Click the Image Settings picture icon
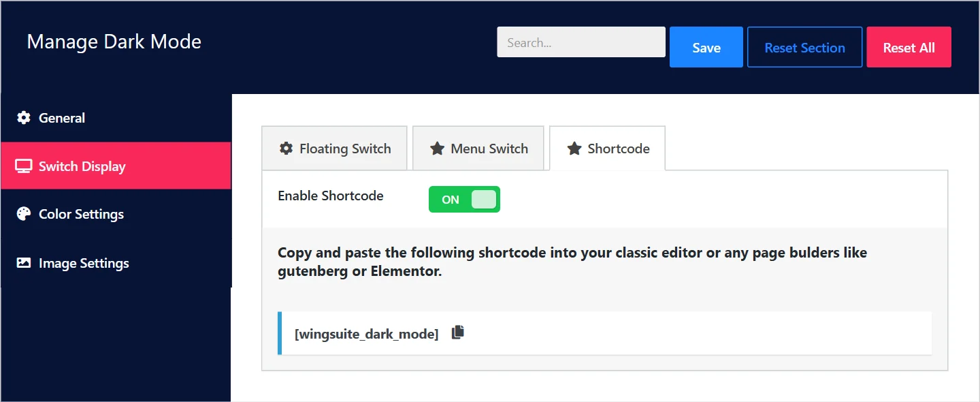980x402 pixels. pyautogui.click(x=24, y=263)
